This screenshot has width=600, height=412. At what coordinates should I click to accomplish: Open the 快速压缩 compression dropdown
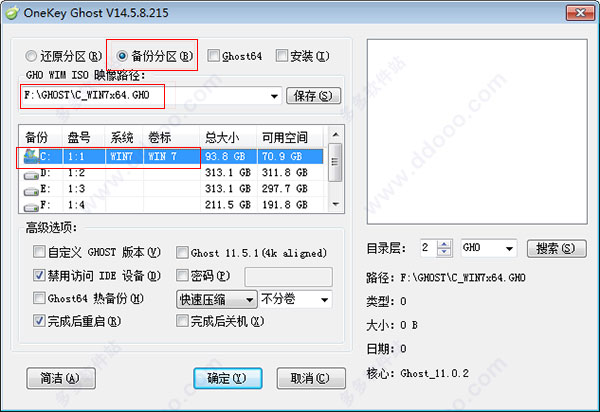(x=248, y=299)
